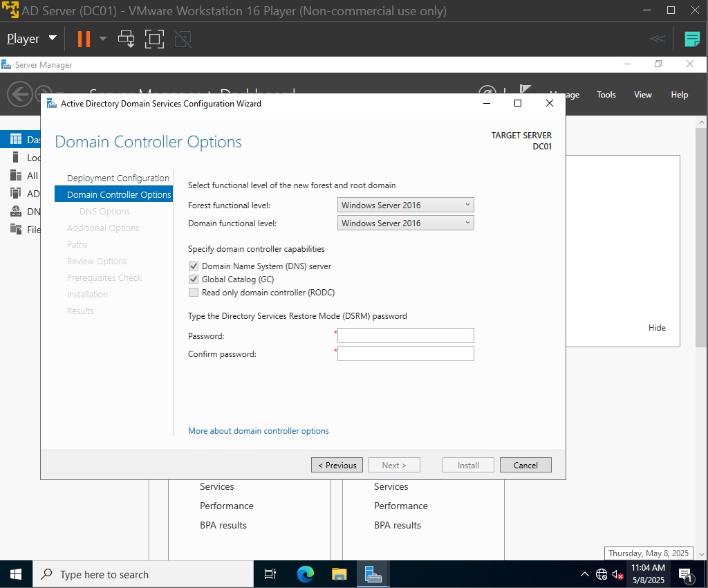Click the Next button in the wizard
This screenshot has width=708, height=588.
point(394,465)
